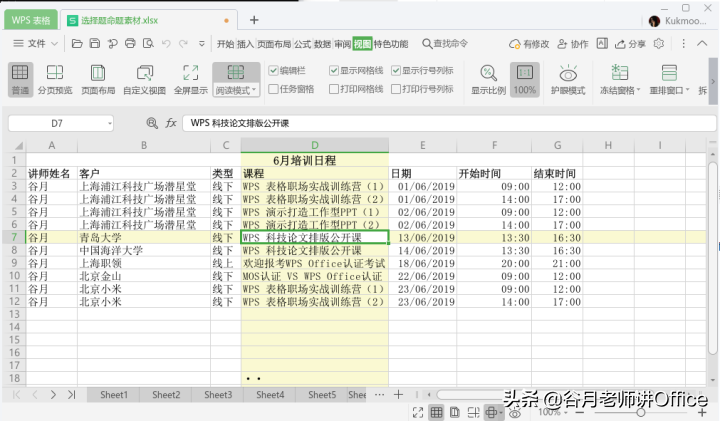Screen dimensions: 720x421
Task: Click the Print Preview icon
Action: pos(148,44)
